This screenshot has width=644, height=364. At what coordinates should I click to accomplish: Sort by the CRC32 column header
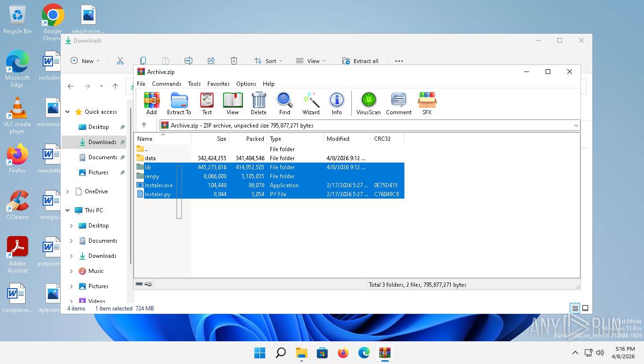click(388, 139)
